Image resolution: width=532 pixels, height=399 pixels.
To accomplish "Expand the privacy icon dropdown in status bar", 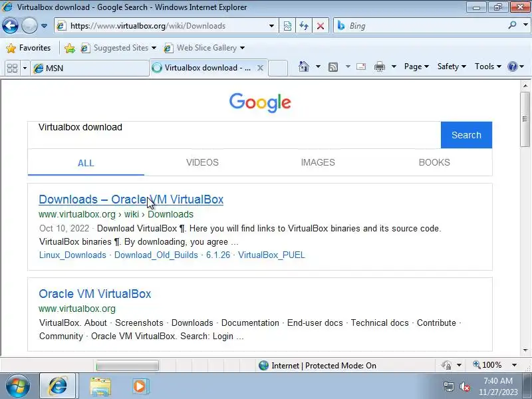I will coord(459,365).
